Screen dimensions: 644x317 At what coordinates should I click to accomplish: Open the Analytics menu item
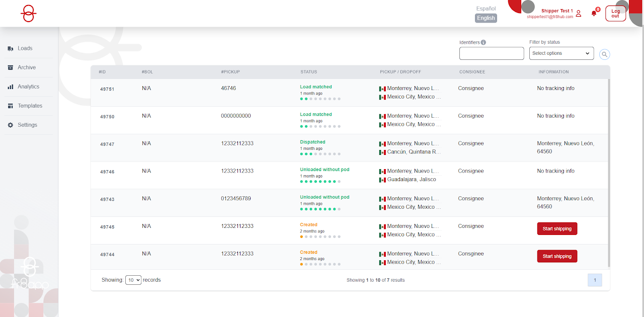tap(29, 87)
